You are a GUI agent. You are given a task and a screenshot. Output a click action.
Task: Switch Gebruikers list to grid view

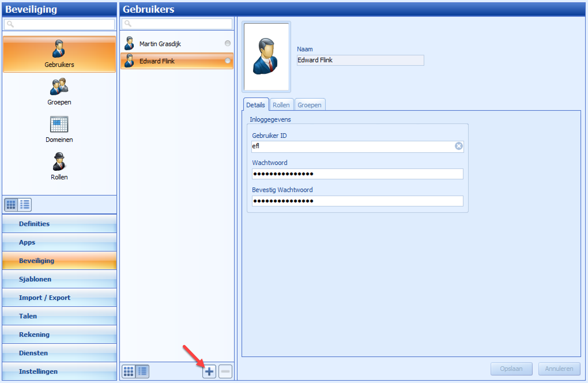129,371
